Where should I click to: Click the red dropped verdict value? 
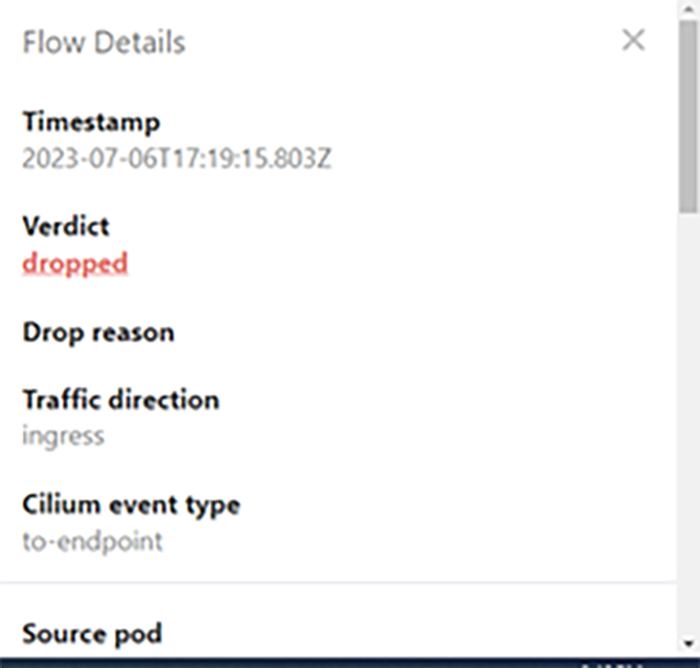pyautogui.click(x=75, y=263)
